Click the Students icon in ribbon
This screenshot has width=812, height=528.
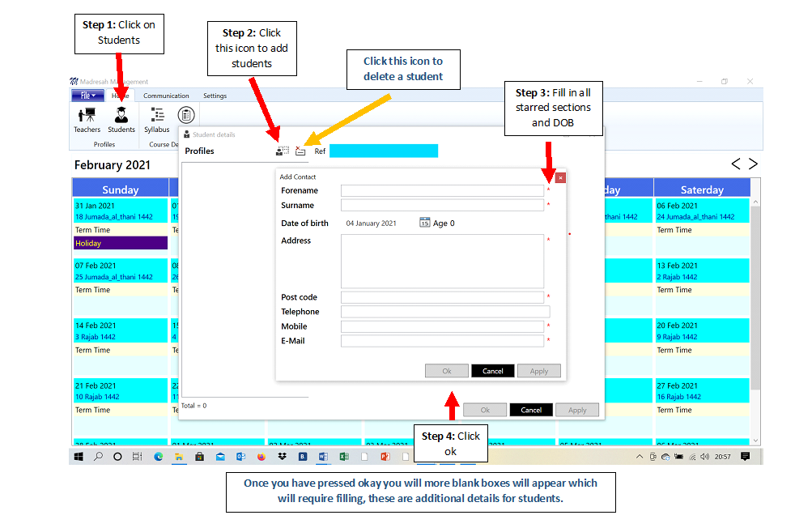coord(121,118)
